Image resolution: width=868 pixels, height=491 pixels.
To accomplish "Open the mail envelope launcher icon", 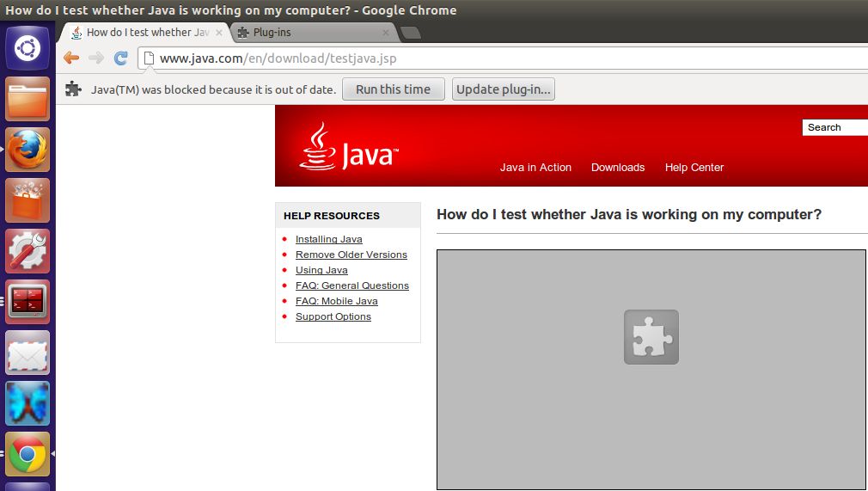I will [28, 353].
